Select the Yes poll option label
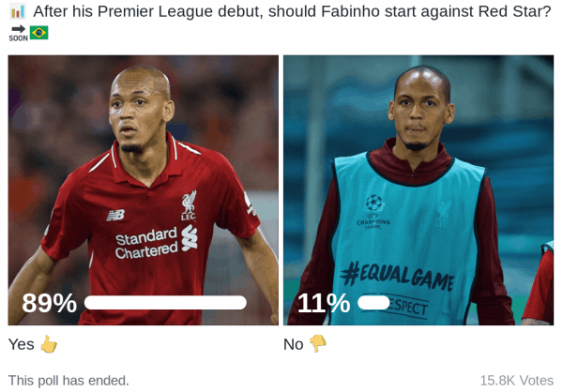The height and width of the screenshot is (392, 563). coord(22,344)
